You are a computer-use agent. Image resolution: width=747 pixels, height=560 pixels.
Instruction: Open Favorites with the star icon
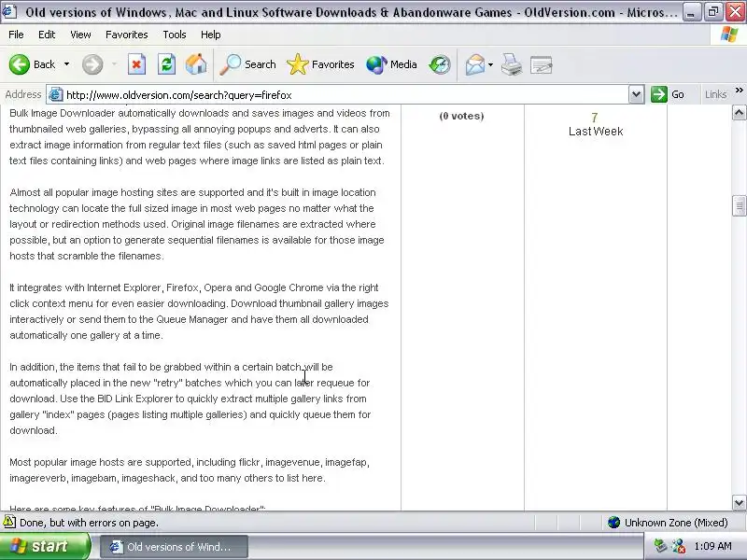pos(298,64)
